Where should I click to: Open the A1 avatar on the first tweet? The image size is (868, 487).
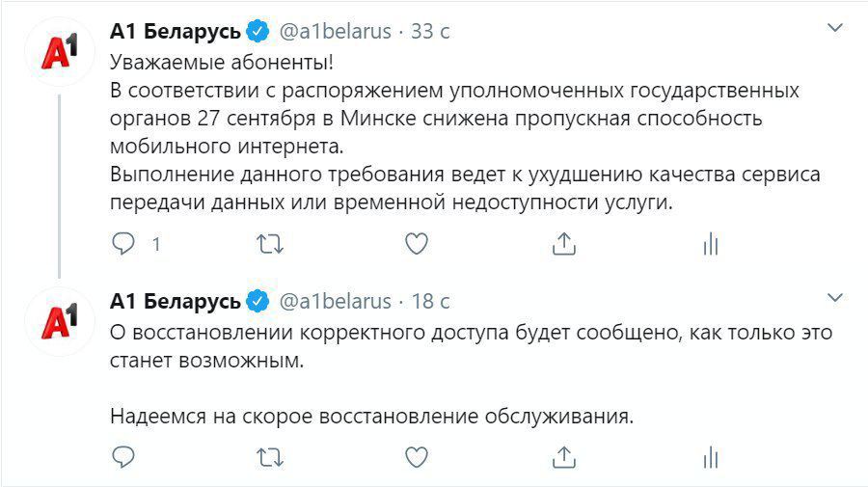click(59, 51)
